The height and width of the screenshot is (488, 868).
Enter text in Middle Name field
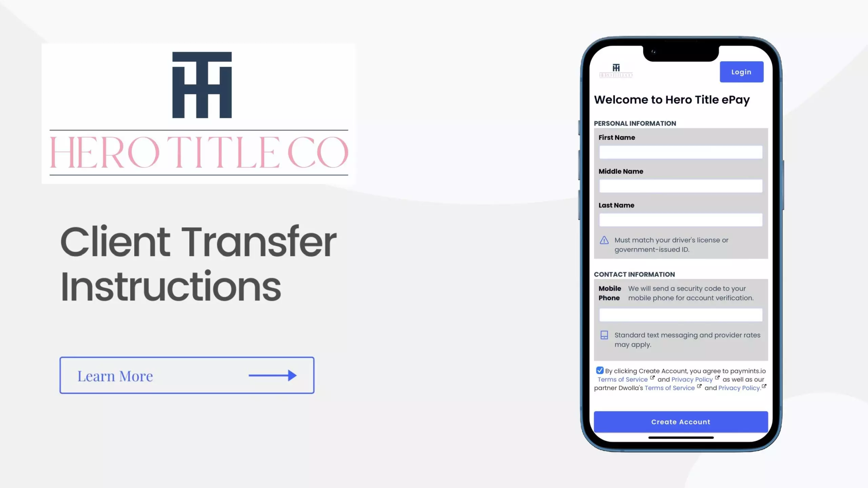coord(681,186)
